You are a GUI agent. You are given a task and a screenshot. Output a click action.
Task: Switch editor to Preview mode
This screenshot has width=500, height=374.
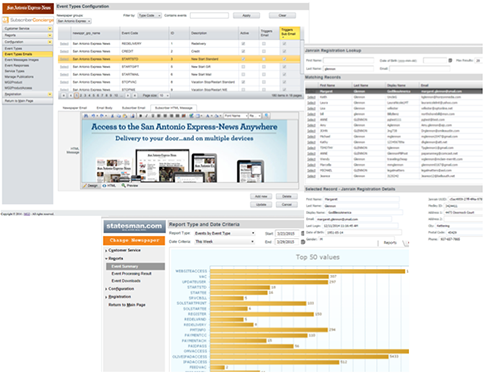pyautogui.click(x=130, y=186)
